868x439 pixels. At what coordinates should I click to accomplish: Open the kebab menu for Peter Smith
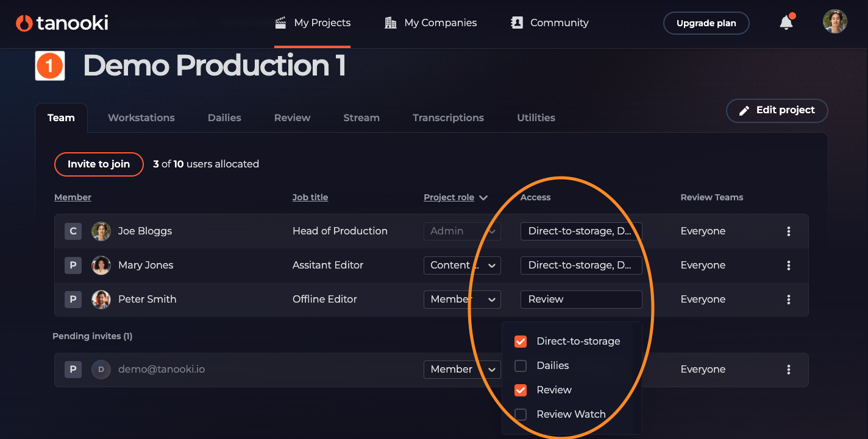tap(789, 300)
